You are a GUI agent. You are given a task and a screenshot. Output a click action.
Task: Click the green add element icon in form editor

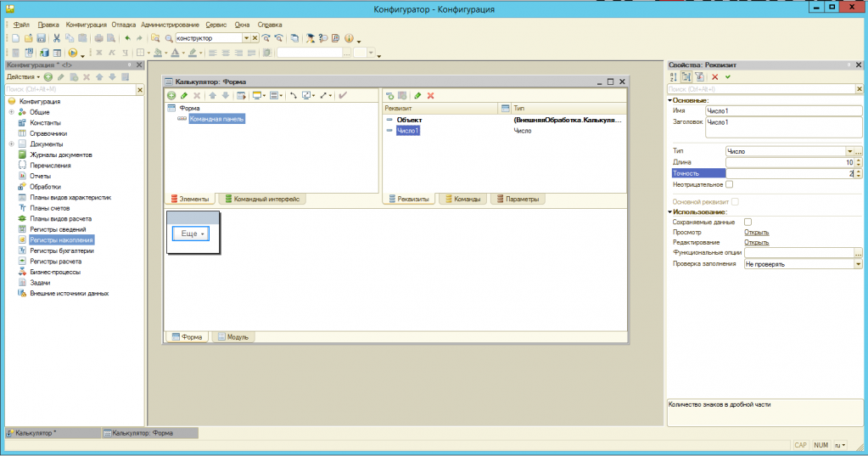click(171, 95)
